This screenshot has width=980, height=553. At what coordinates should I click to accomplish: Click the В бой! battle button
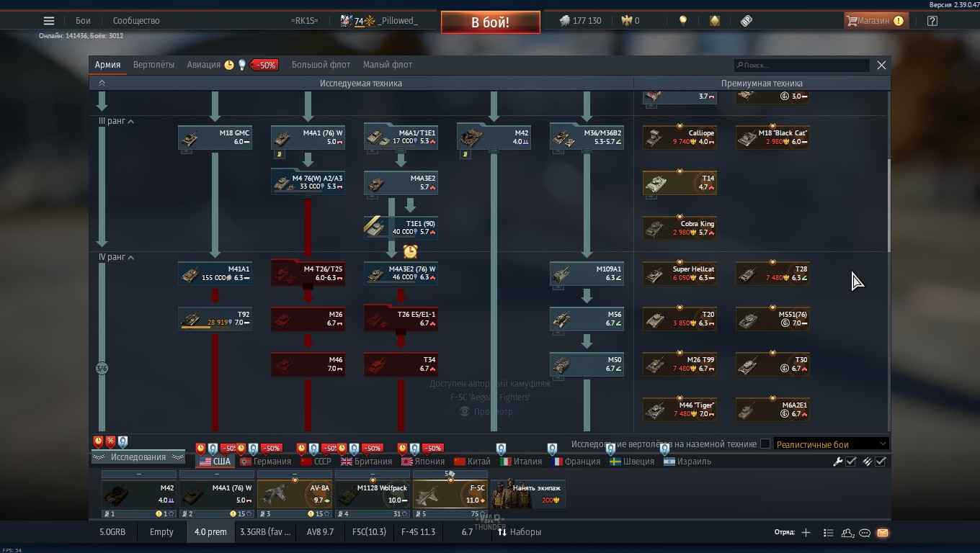491,22
